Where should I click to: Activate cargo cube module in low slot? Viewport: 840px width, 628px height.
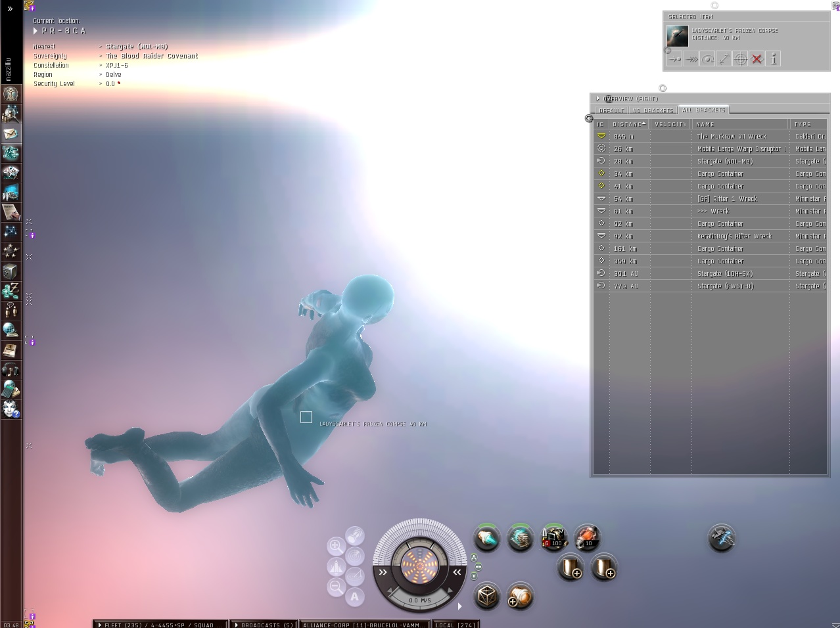pos(487,596)
